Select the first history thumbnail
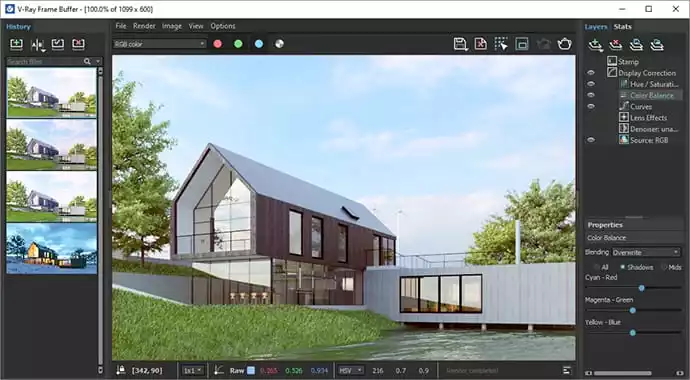This screenshot has height=380, width=690. click(51, 92)
